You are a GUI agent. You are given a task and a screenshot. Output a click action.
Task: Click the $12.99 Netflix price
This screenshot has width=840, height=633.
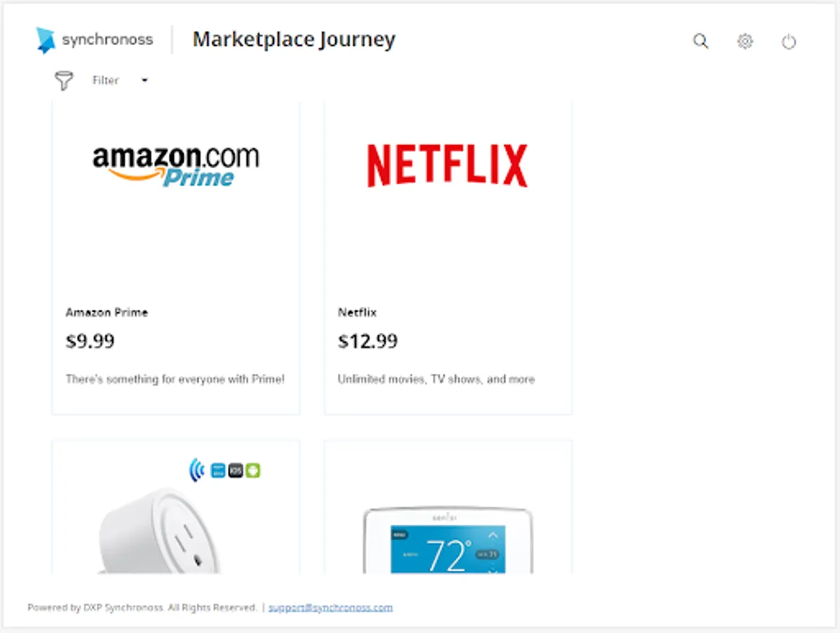tap(367, 342)
